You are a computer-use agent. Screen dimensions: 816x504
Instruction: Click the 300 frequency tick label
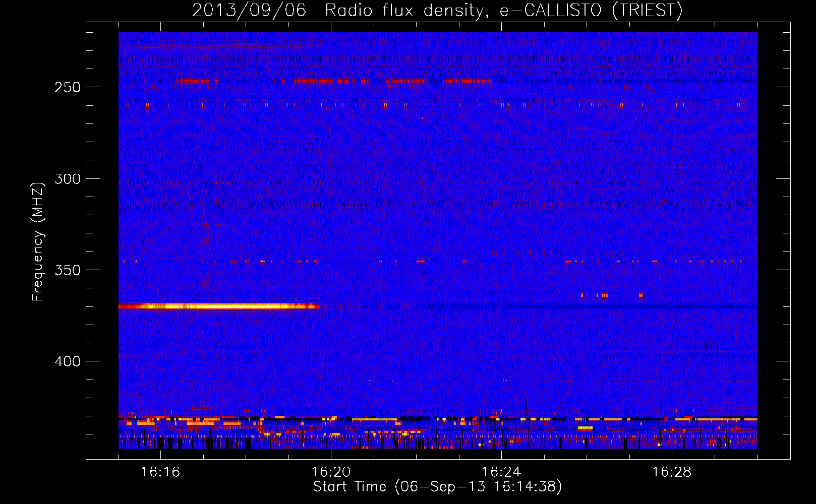[67, 179]
